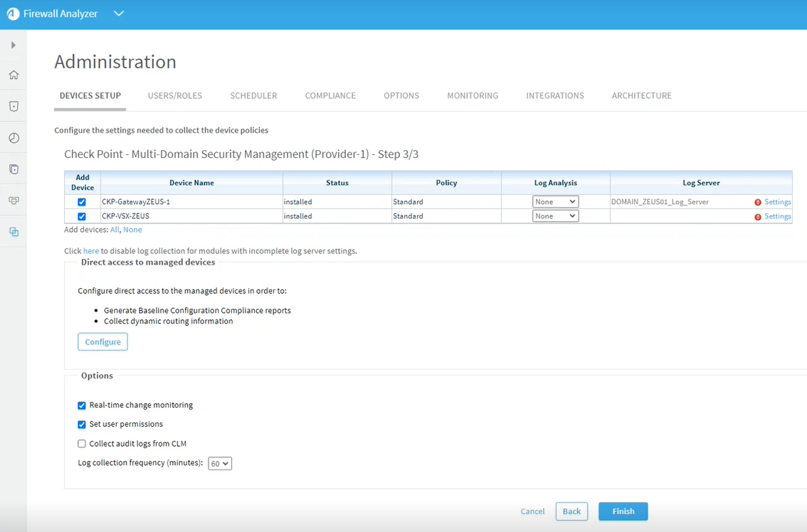
Task: Open Log collection frequency dropdown
Action: click(220, 464)
